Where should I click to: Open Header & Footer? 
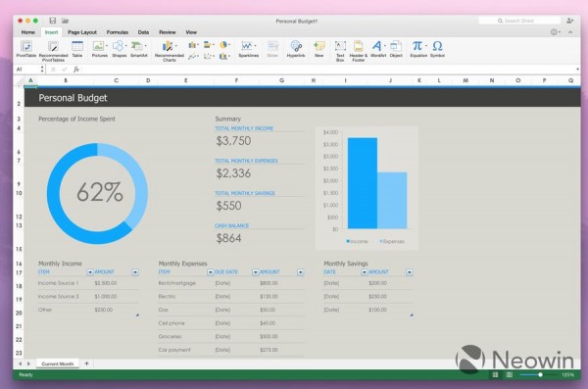point(359,51)
